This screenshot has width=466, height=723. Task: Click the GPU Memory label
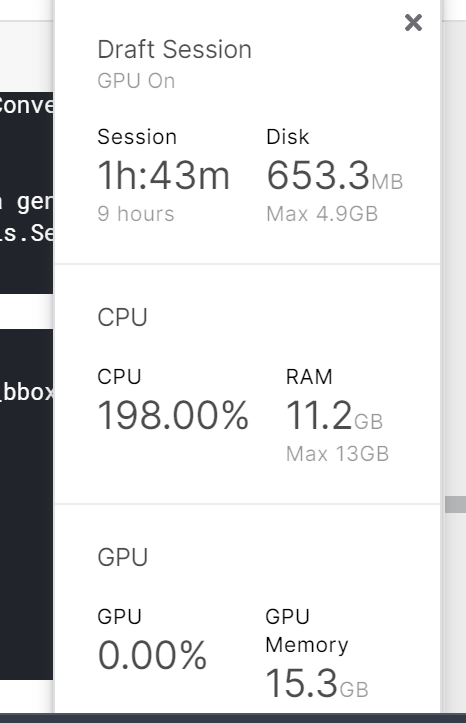point(307,630)
